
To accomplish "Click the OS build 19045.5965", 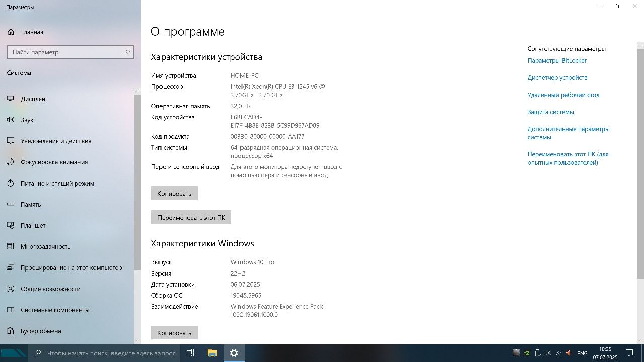I will [x=246, y=296].
